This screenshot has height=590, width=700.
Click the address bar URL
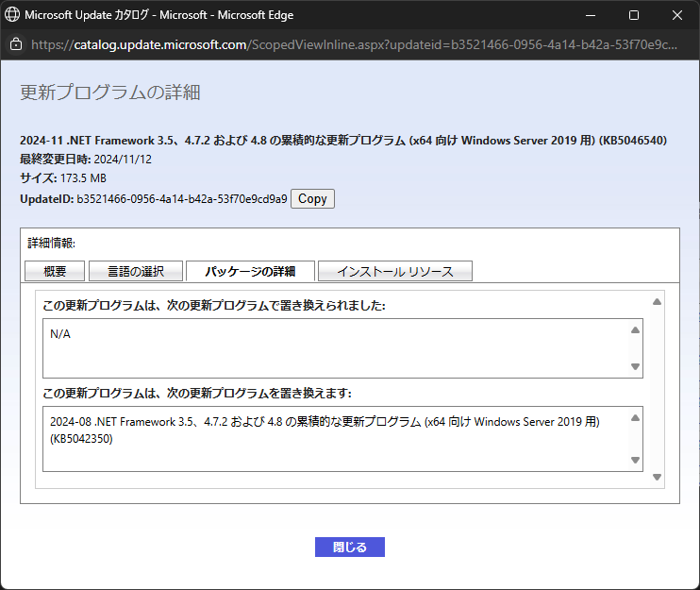pos(354,44)
